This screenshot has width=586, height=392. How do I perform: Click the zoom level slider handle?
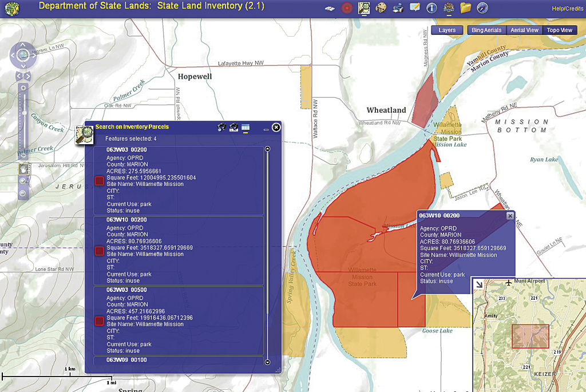pos(24,113)
